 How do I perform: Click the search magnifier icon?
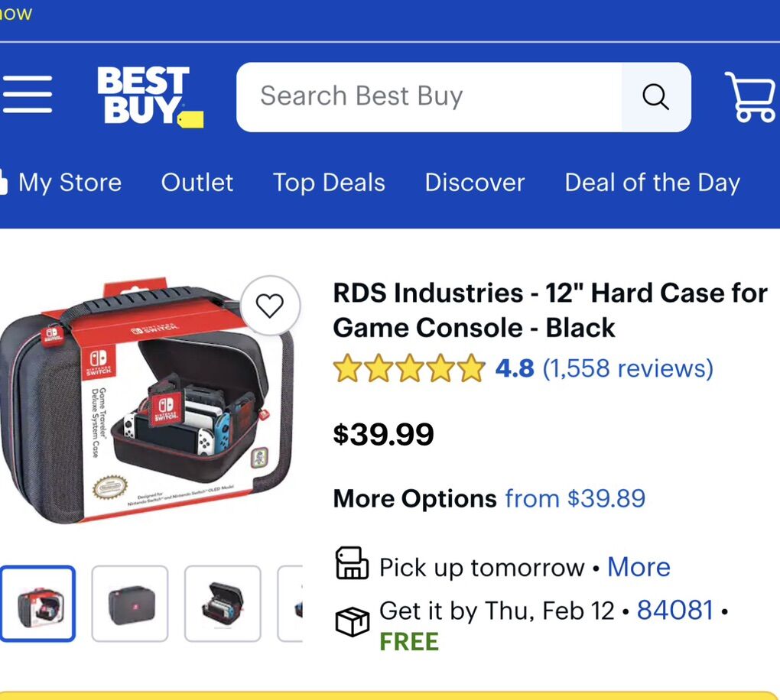click(655, 97)
